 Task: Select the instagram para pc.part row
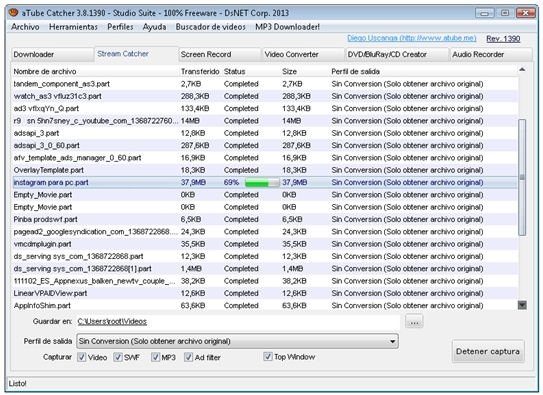[265, 182]
